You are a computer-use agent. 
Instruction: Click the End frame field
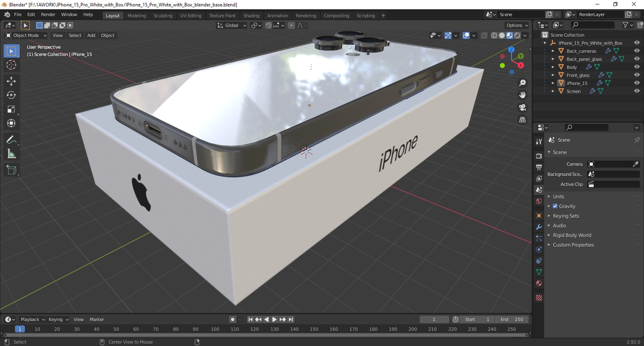click(512, 319)
